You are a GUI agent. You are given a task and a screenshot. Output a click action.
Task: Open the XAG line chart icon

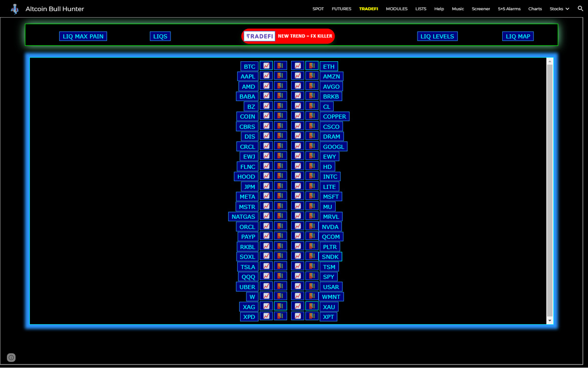pos(266,306)
